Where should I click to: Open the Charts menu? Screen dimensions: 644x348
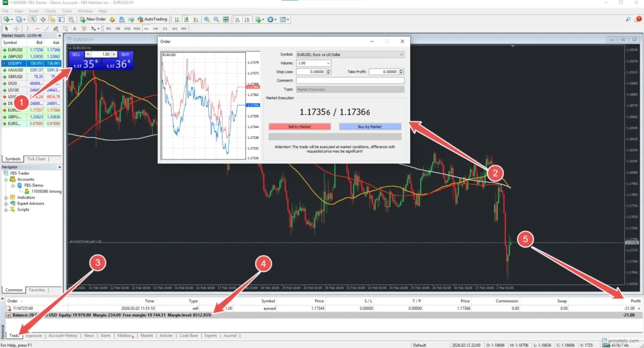pyautogui.click(x=50, y=11)
